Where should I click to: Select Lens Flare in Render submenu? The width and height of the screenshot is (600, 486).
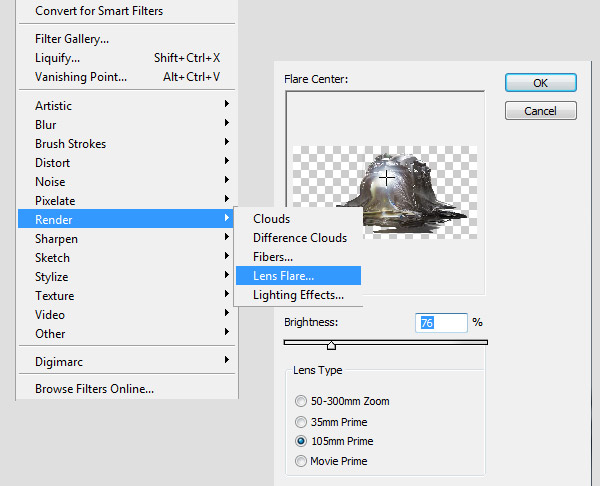click(x=298, y=276)
